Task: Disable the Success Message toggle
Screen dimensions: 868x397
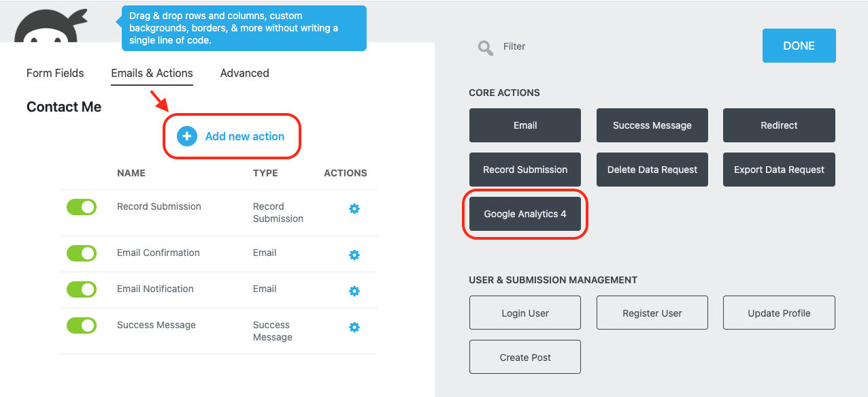Action: [x=81, y=325]
